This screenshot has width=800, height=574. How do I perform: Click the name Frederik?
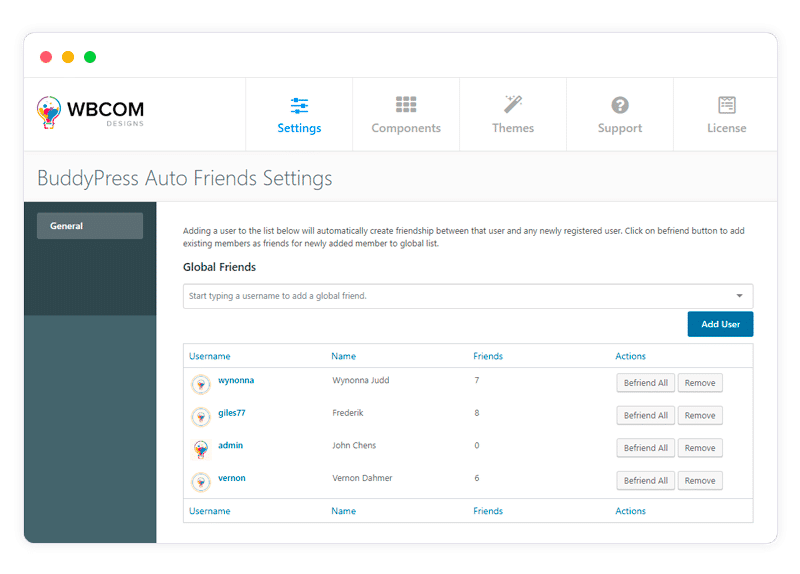pyautogui.click(x=347, y=413)
